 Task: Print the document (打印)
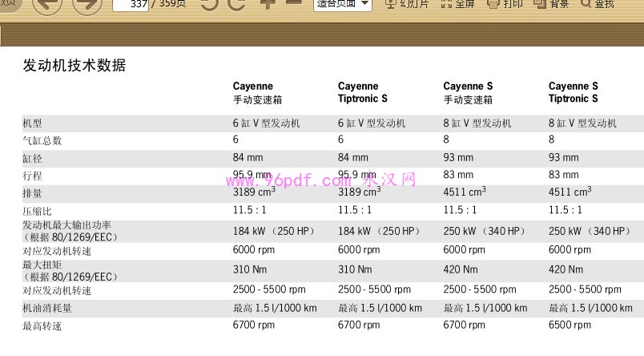click(505, 4)
